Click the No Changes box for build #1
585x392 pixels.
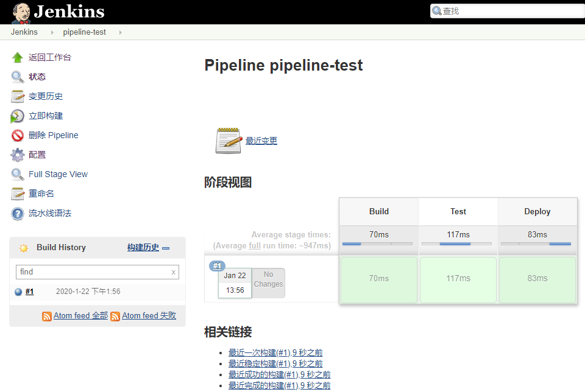(x=268, y=283)
